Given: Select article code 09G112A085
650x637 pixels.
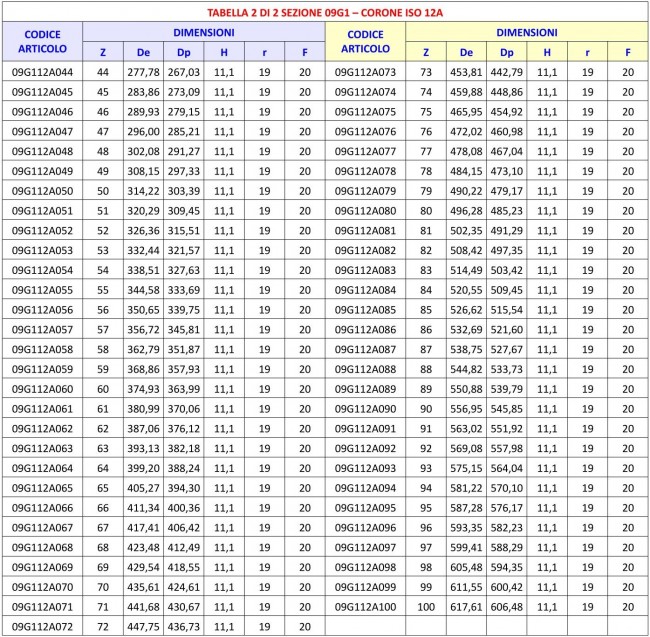Looking at the screenshot, I should click(365, 310).
